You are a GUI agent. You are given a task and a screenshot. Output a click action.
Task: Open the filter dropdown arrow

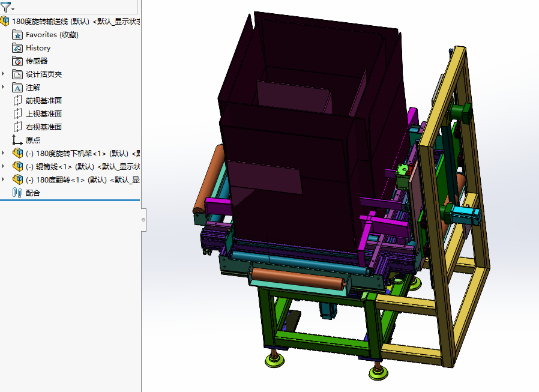[13, 9]
